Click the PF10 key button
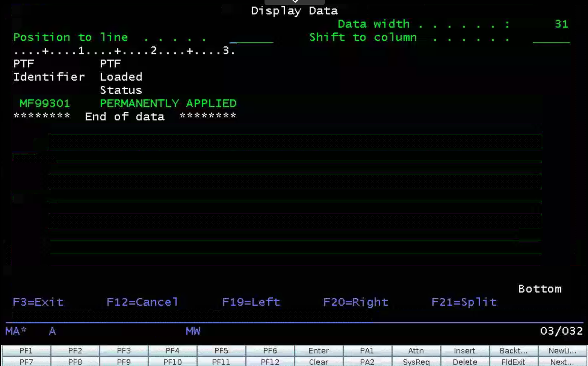The width and height of the screenshot is (588, 366). [x=172, y=361]
